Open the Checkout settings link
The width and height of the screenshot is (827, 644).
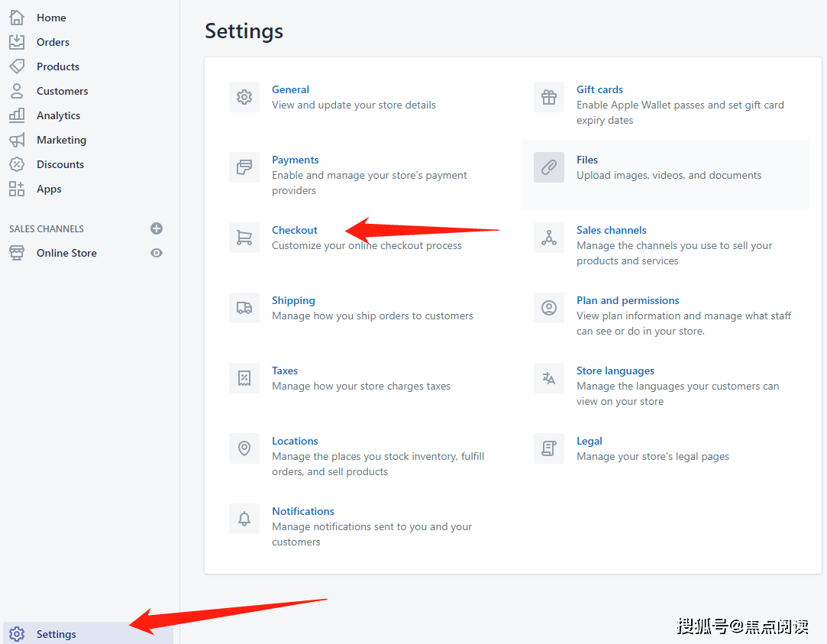click(x=294, y=230)
